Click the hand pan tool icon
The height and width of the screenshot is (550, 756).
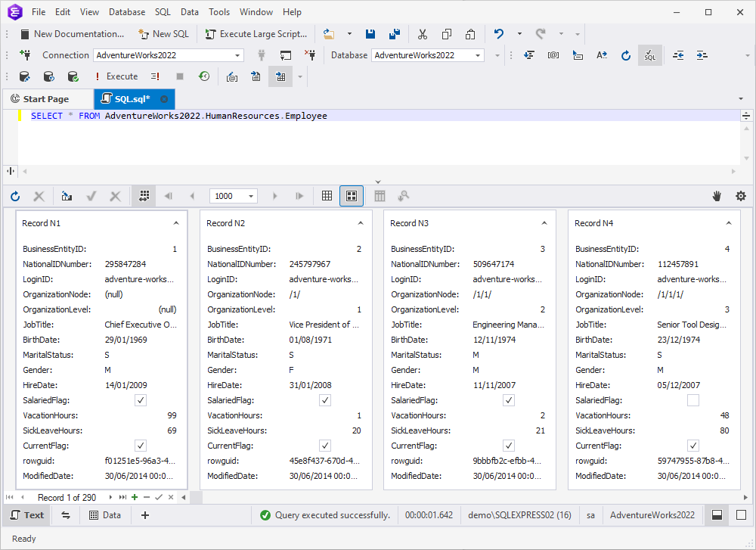(x=717, y=196)
